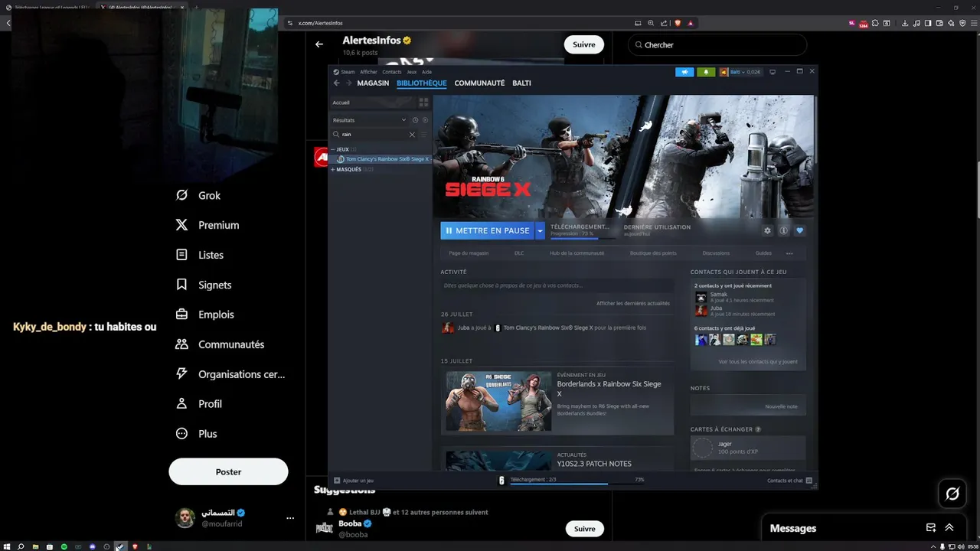Switch Steam to Big Picture monitor icon

(x=773, y=72)
